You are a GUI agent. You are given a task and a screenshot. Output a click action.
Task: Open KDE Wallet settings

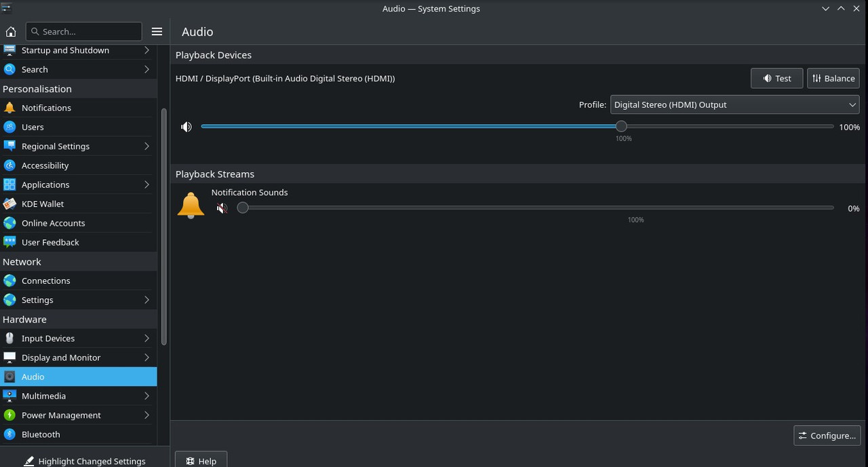pyautogui.click(x=79, y=203)
